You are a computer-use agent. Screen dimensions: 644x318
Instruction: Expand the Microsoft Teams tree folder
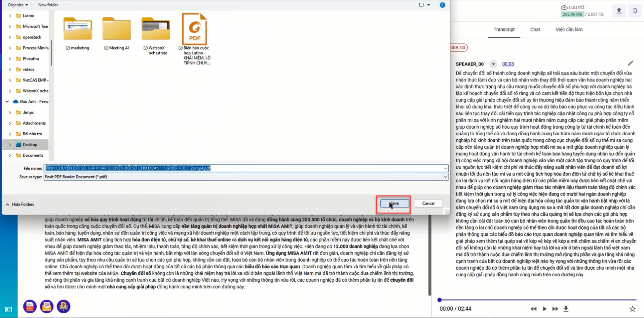click(x=10, y=27)
